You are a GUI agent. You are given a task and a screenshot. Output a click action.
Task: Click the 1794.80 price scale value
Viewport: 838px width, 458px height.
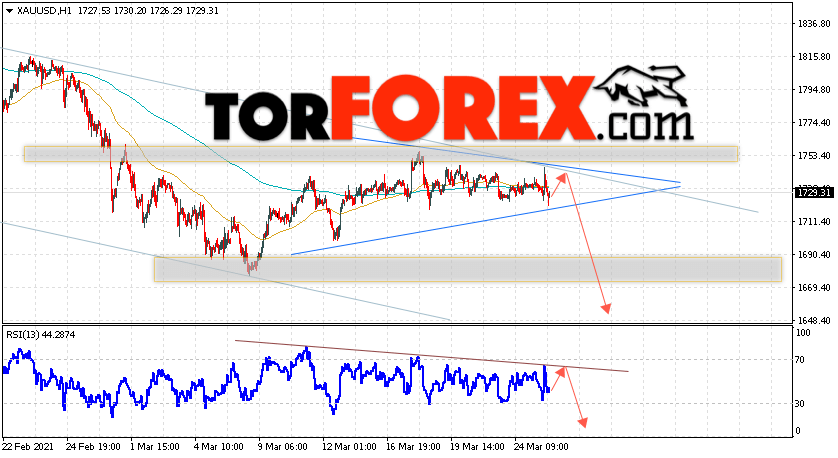(x=814, y=90)
